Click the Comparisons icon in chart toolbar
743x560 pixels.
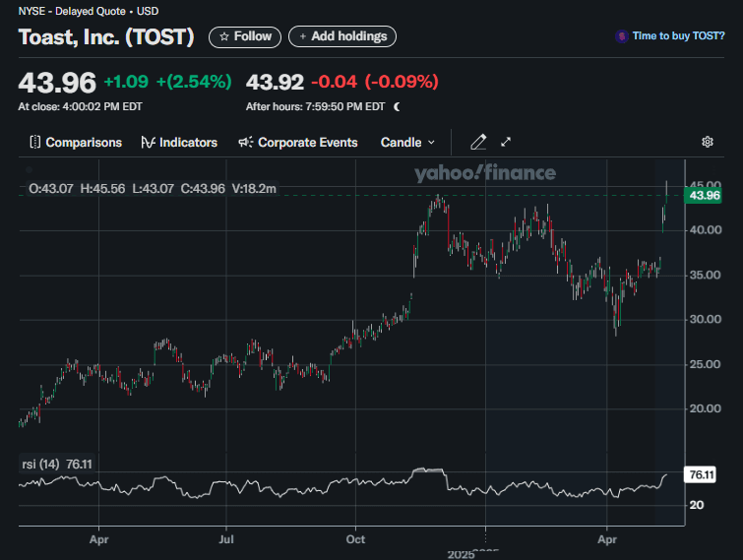[35, 143]
